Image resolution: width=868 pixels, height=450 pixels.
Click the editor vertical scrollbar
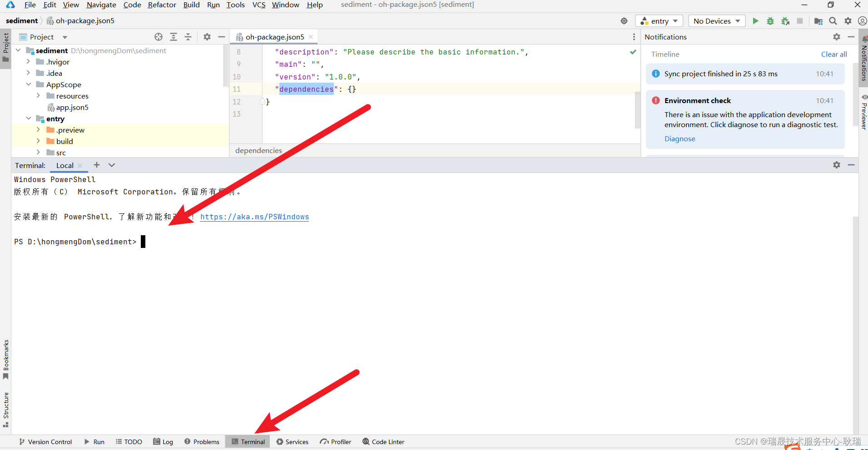[637, 110]
